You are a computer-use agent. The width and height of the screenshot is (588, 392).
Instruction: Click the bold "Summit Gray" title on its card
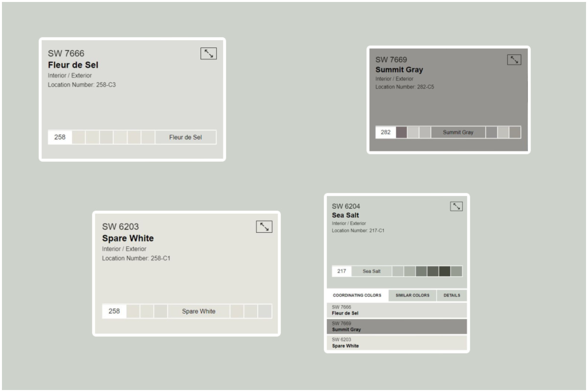pos(399,70)
